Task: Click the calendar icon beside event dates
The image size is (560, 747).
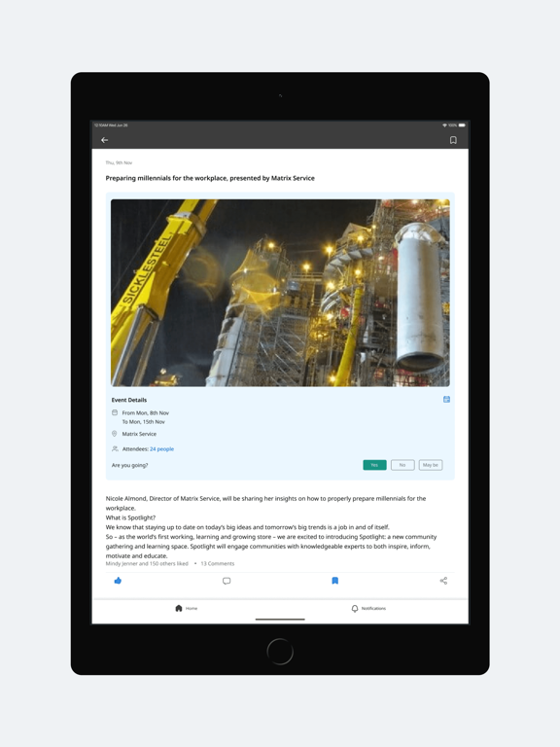Action: 115,412
